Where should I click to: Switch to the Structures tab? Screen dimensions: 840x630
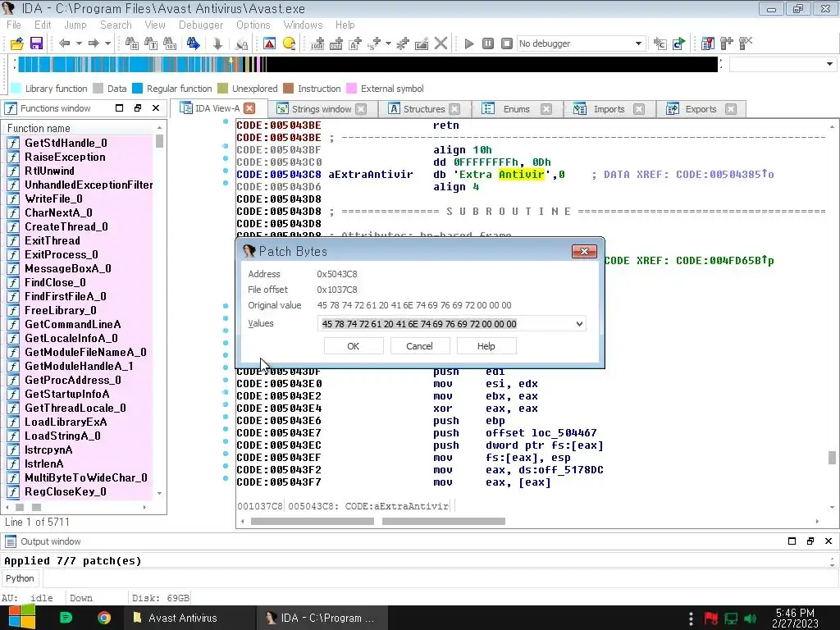(x=424, y=109)
